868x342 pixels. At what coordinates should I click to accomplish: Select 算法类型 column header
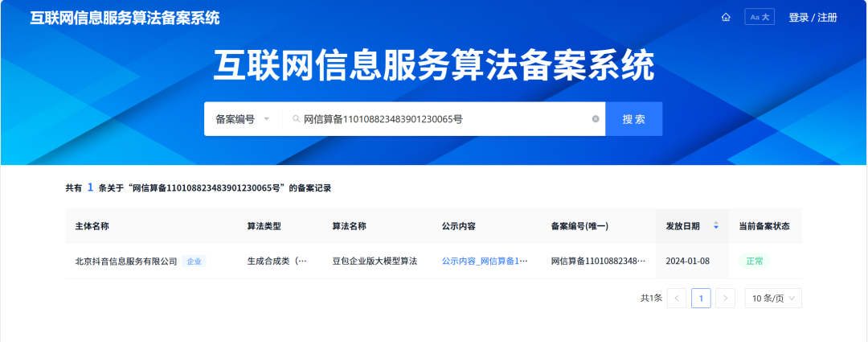pos(264,226)
